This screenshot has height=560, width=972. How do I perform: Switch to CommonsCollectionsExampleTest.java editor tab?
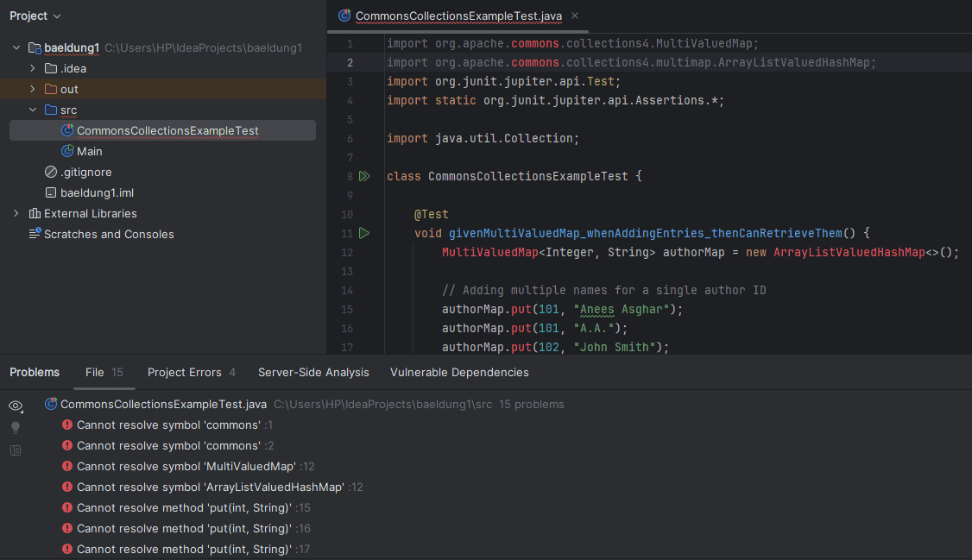tap(458, 16)
